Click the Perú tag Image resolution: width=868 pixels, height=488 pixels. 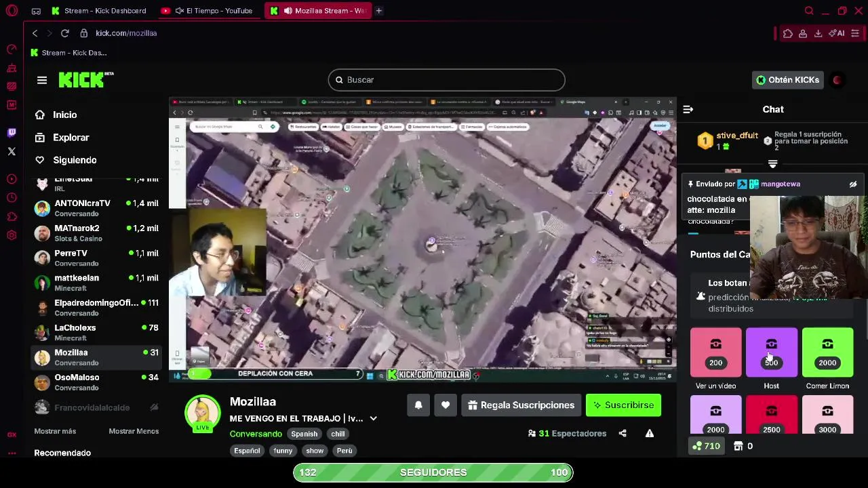pos(344,451)
